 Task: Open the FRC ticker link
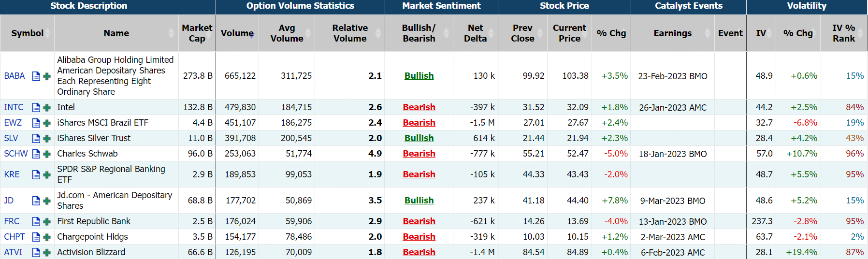point(12,221)
